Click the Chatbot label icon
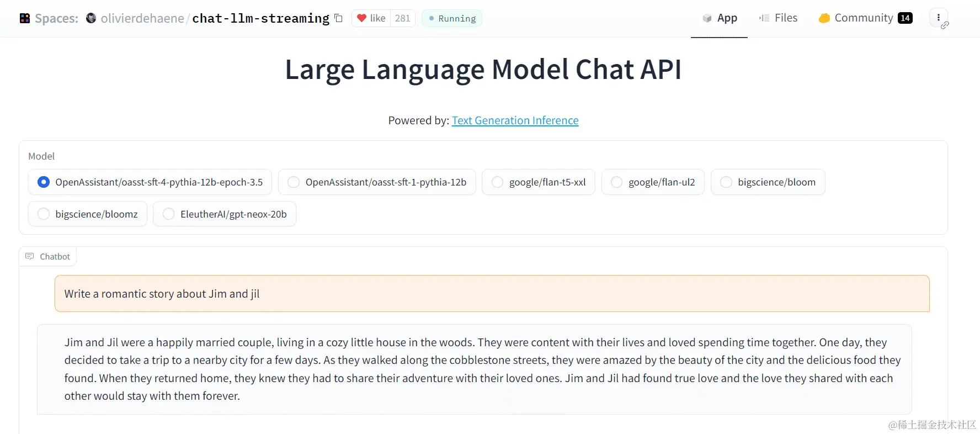The width and height of the screenshot is (980, 434). (30, 256)
